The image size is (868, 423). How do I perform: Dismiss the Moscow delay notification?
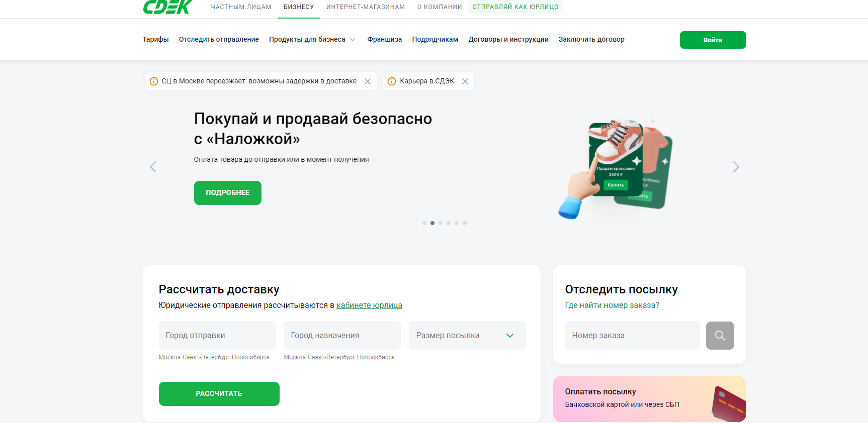tap(368, 81)
